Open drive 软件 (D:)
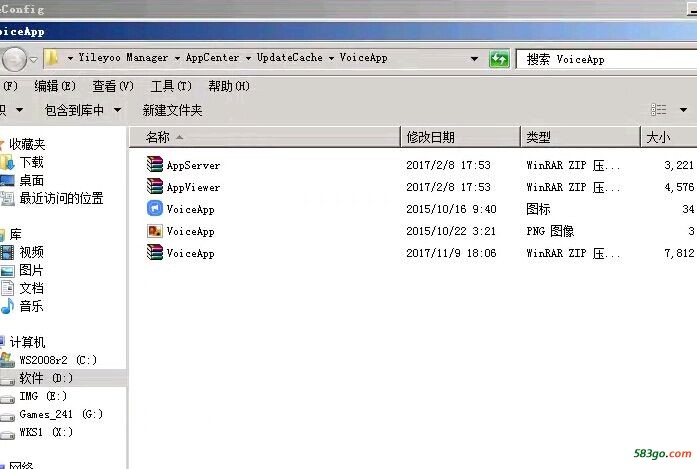The width and height of the screenshot is (697, 469). click(46, 378)
